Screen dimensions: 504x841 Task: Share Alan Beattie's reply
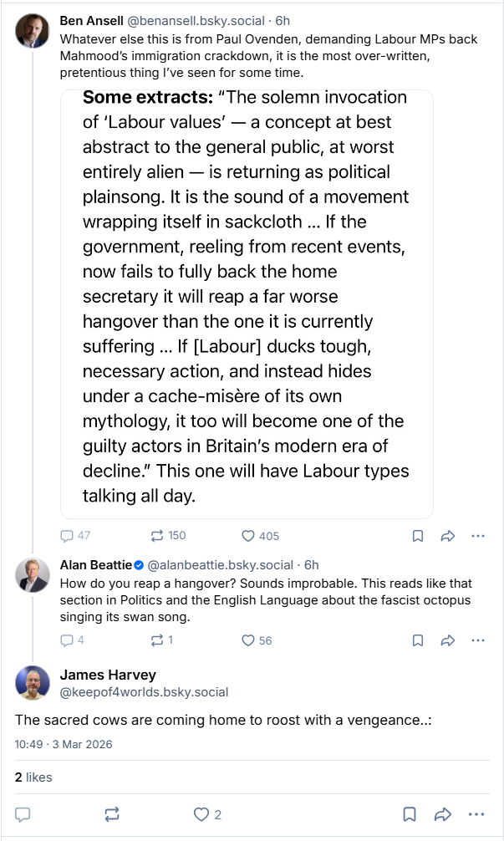pyautogui.click(x=447, y=640)
